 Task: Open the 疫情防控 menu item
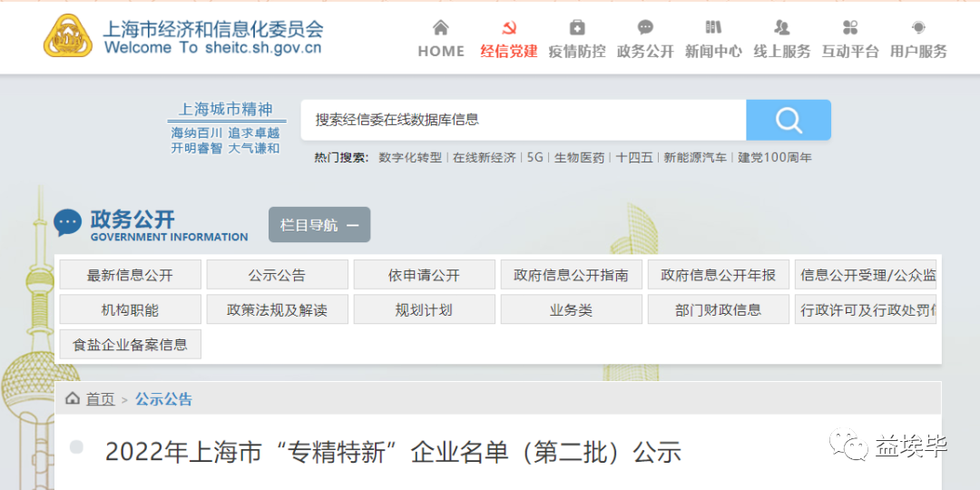click(x=577, y=51)
